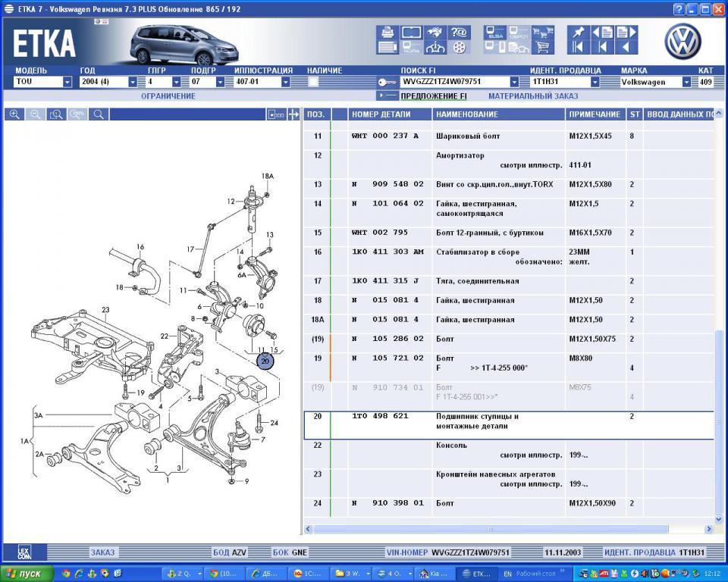The width and height of the screenshot is (728, 582).
Task: Click the illustration layout selector icon
Action: pos(276,114)
